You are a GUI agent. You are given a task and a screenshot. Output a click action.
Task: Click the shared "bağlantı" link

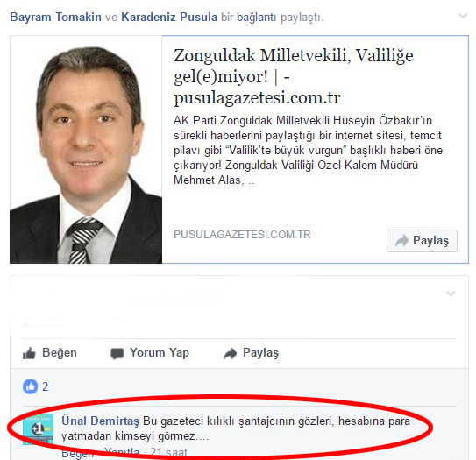pos(257,18)
